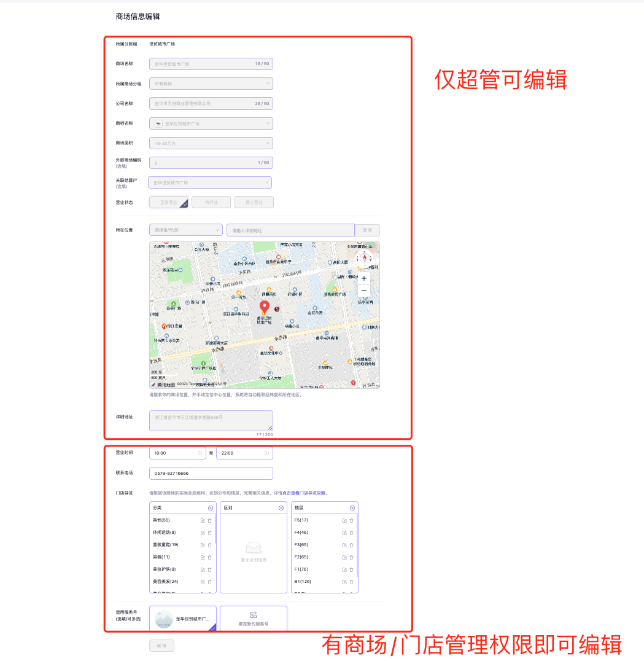
Task: Open the 点击查看门店导览攻略 link
Action: click(x=305, y=493)
